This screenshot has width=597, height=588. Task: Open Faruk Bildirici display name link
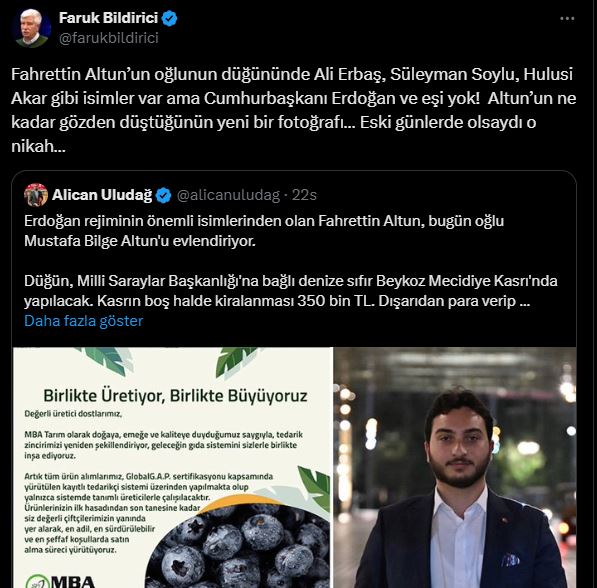point(109,18)
